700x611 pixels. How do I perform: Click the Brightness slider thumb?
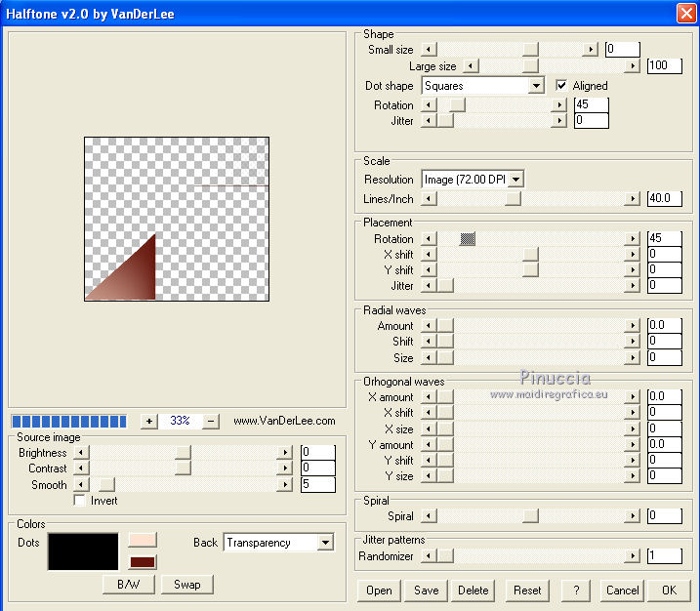point(183,453)
